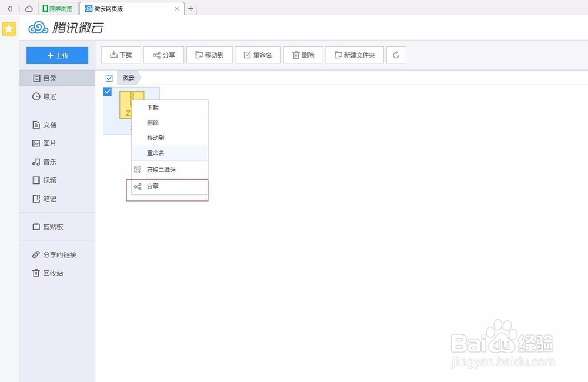Click the 下载 download toolbar button
Viewport: 588px width, 382px height.
(x=121, y=55)
